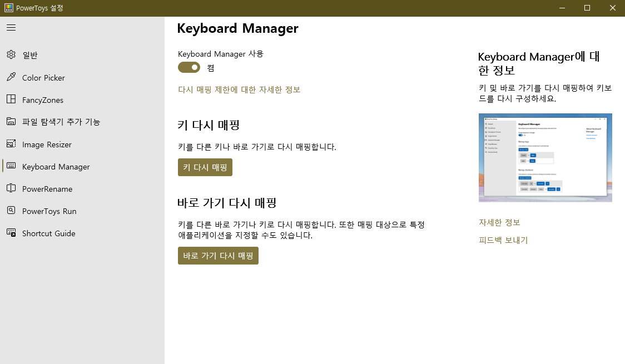Select the Keyboard Manager keyboard icon
The width and height of the screenshot is (625, 364).
[11, 166]
